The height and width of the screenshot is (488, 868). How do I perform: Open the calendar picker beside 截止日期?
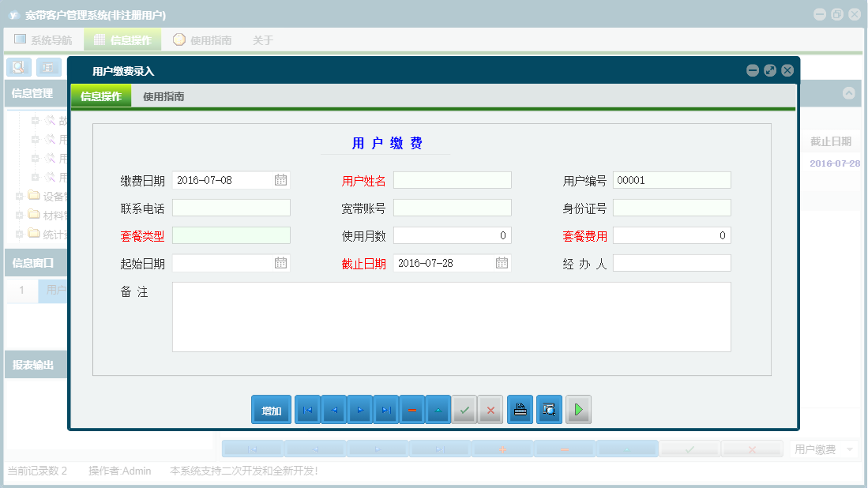pos(501,263)
